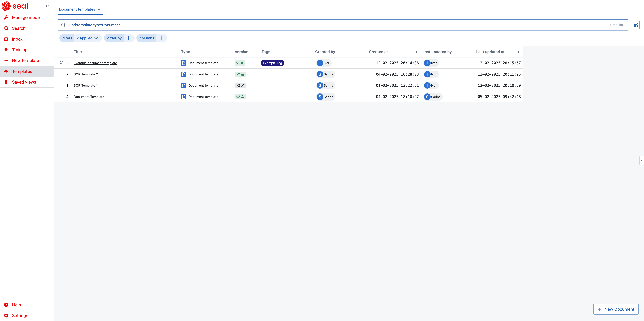Click the timestamp 05-02-2025 09:42:48
Image resolution: width=644 pixels, height=321 pixels.
[x=499, y=97]
